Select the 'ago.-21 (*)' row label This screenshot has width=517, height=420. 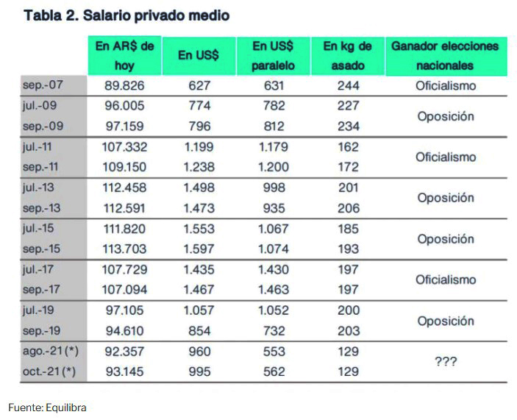(49, 352)
